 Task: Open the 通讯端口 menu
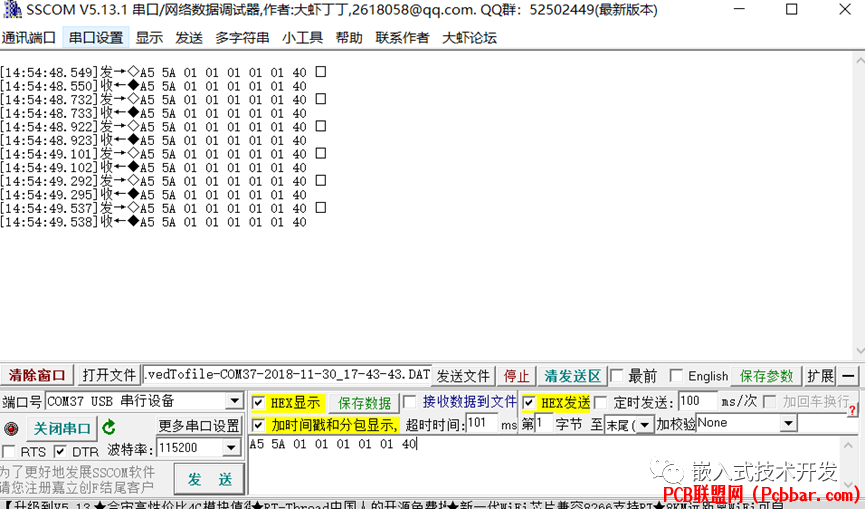click(x=28, y=37)
